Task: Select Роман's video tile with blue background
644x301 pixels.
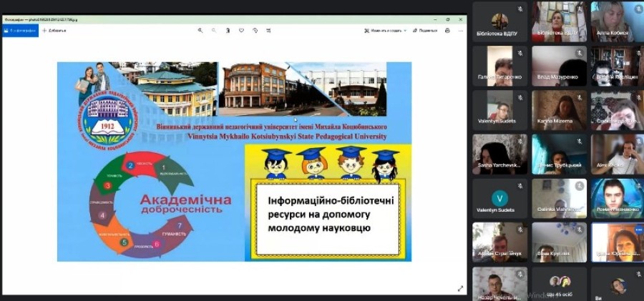Action: coord(618,198)
